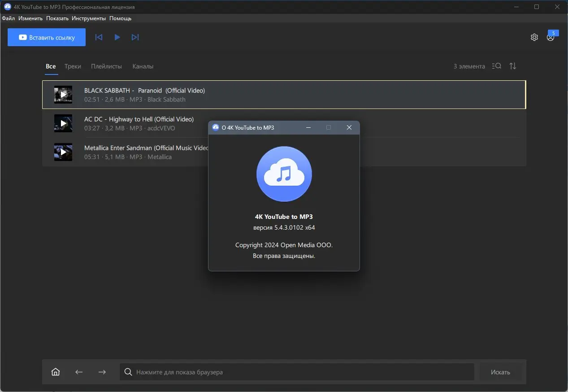Viewport: 568px width, 392px height.
Task: Switch to the Плейлисты tab
Action: pos(106,66)
